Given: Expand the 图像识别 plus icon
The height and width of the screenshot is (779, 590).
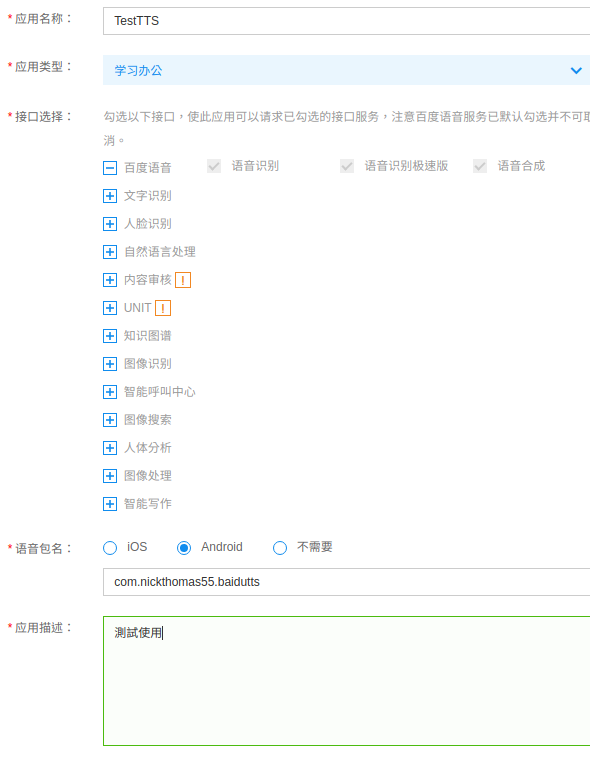Looking at the screenshot, I should click(110, 364).
